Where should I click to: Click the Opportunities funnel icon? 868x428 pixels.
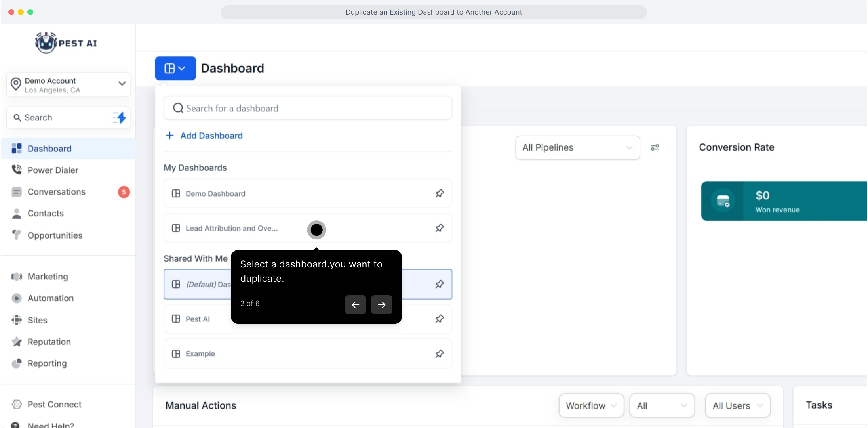click(x=17, y=235)
